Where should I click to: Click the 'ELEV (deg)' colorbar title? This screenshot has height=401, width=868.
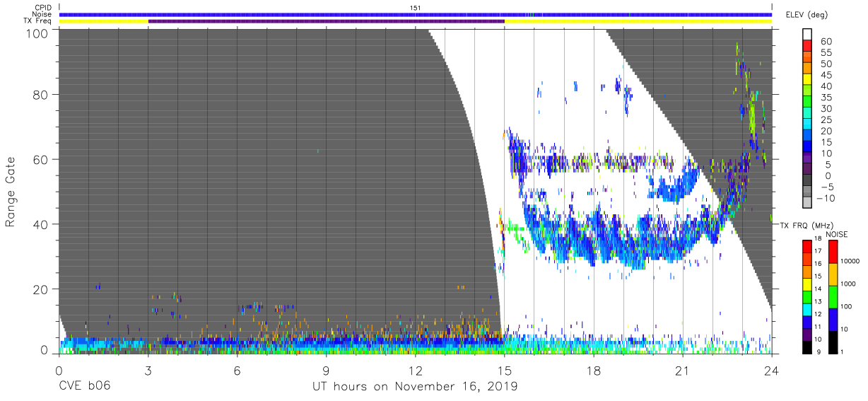[807, 14]
